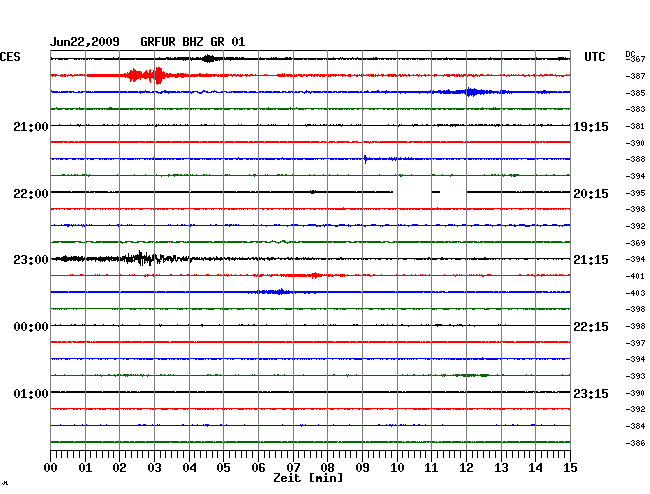Click the Zeit [min] axis title
Image resolution: width=650 pixels, height=494 pixels.
tap(308, 478)
